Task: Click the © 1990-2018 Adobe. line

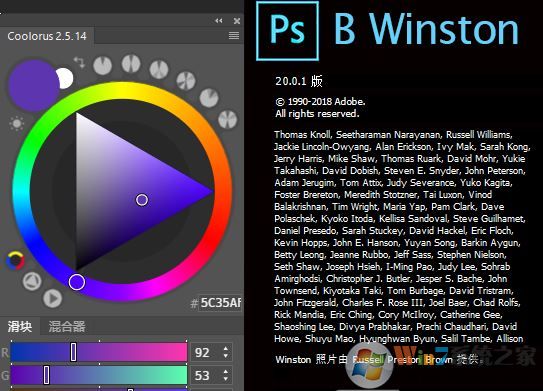Action: click(x=320, y=101)
